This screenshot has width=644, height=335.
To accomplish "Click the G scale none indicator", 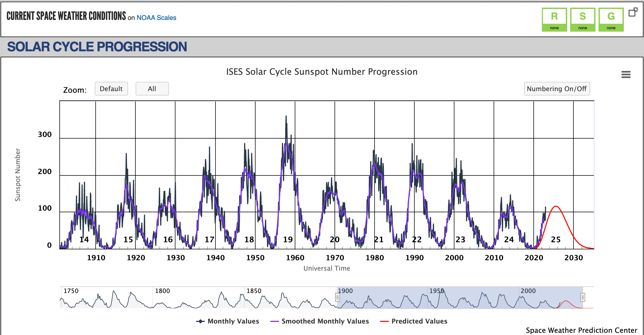I will pyautogui.click(x=611, y=20).
